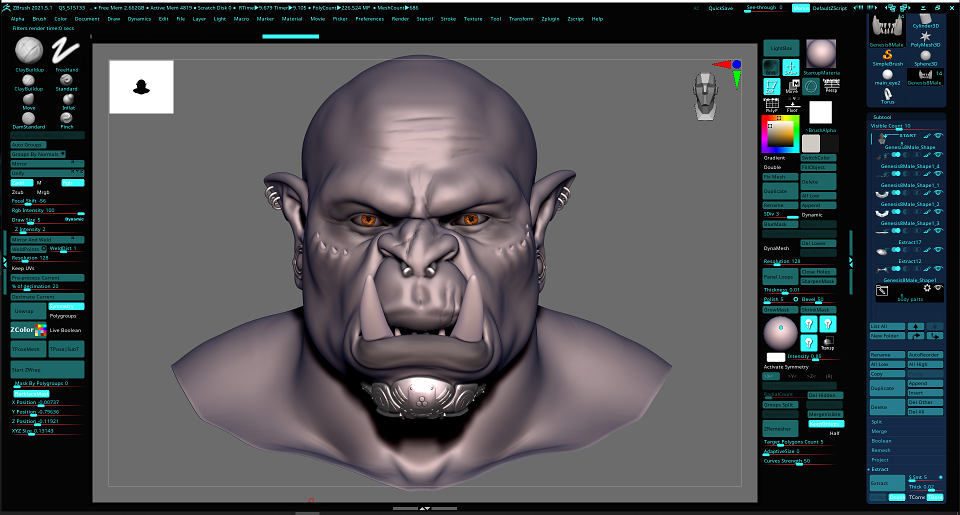Expand the Boolean section
The image size is (960, 515).
(x=881, y=441)
